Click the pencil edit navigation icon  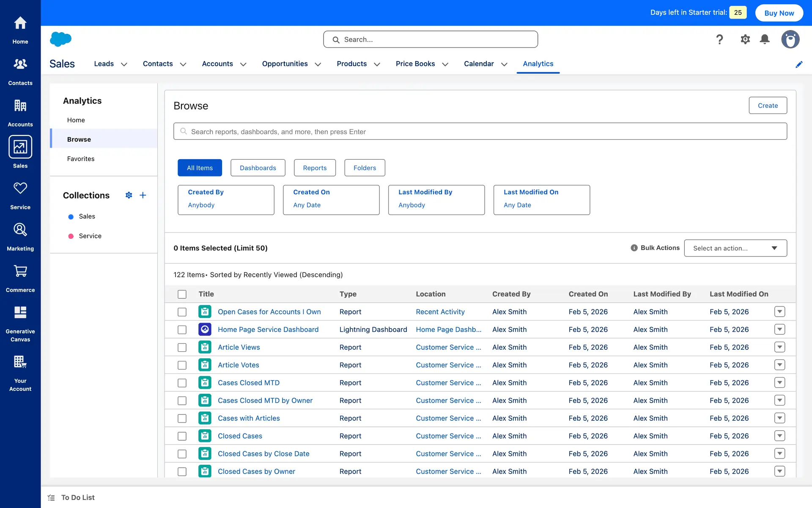[799, 64]
